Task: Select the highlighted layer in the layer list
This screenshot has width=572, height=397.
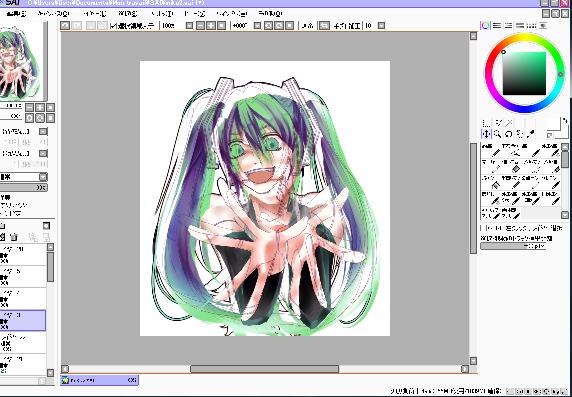Action: coord(23,320)
